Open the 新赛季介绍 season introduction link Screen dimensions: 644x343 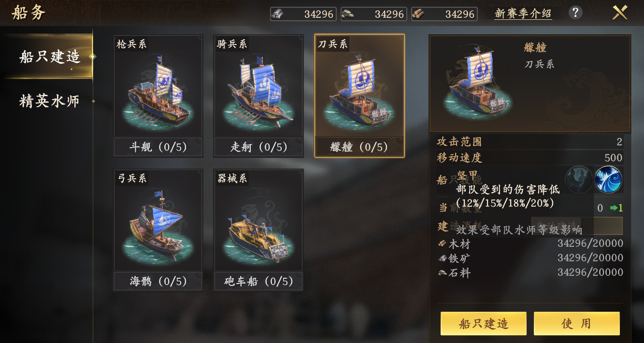coord(522,14)
